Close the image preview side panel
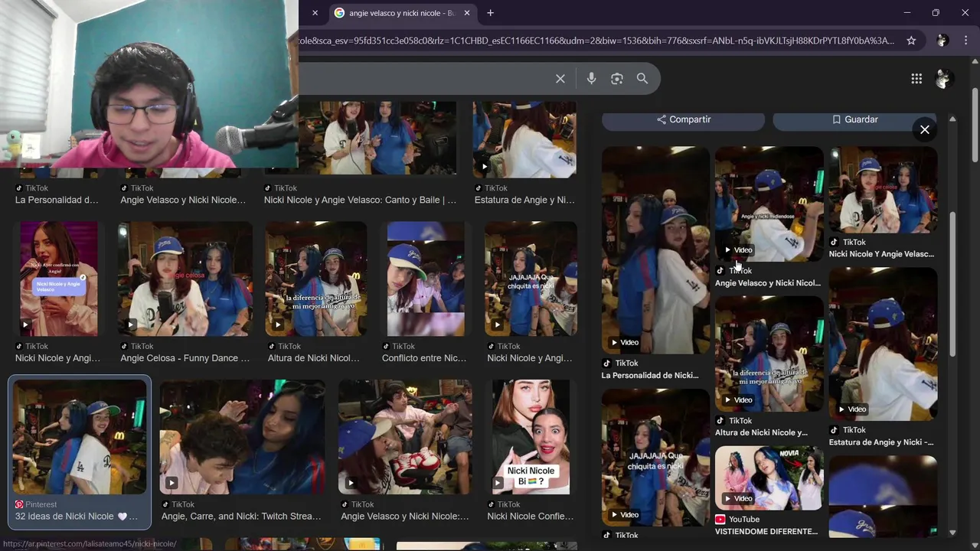 (x=925, y=130)
